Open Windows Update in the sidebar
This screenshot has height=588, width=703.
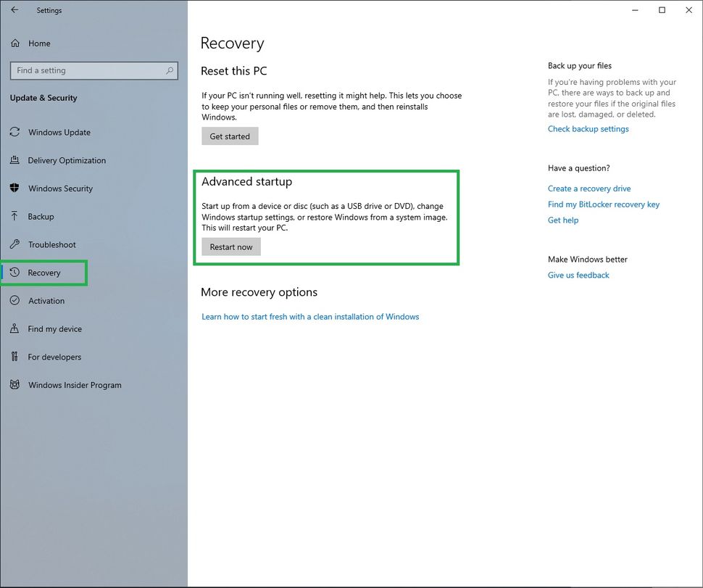(x=58, y=132)
